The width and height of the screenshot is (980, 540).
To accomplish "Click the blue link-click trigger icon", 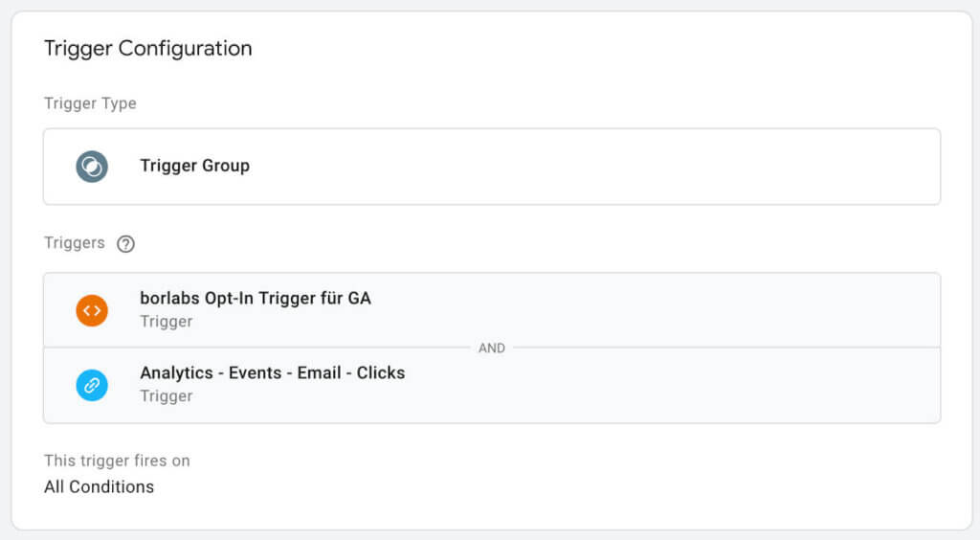I will pos(92,385).
